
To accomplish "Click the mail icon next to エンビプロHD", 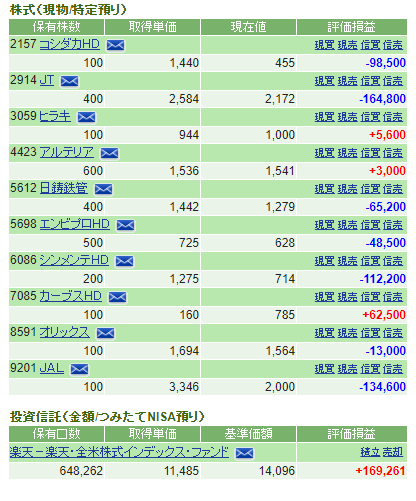I will click(126, 225).
